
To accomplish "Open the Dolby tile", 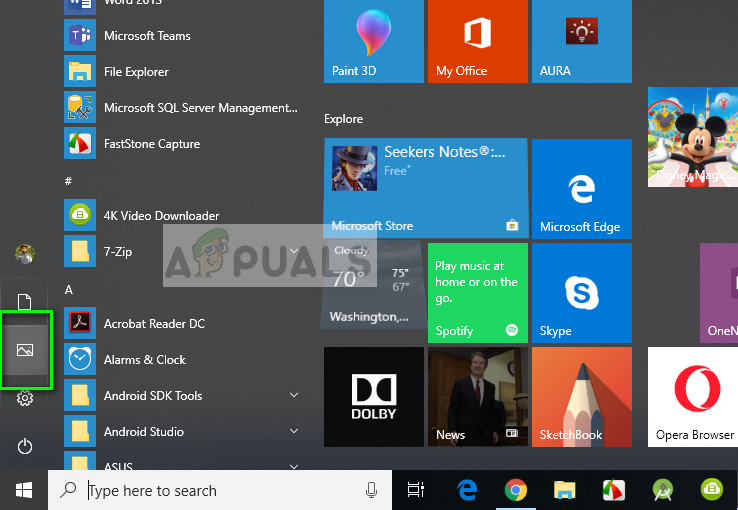I will pos(373,396).
